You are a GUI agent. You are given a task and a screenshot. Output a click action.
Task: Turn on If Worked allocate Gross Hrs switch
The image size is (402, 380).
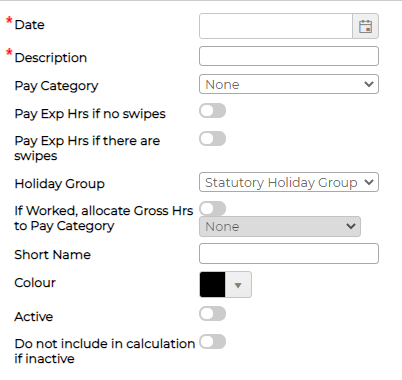213,209
